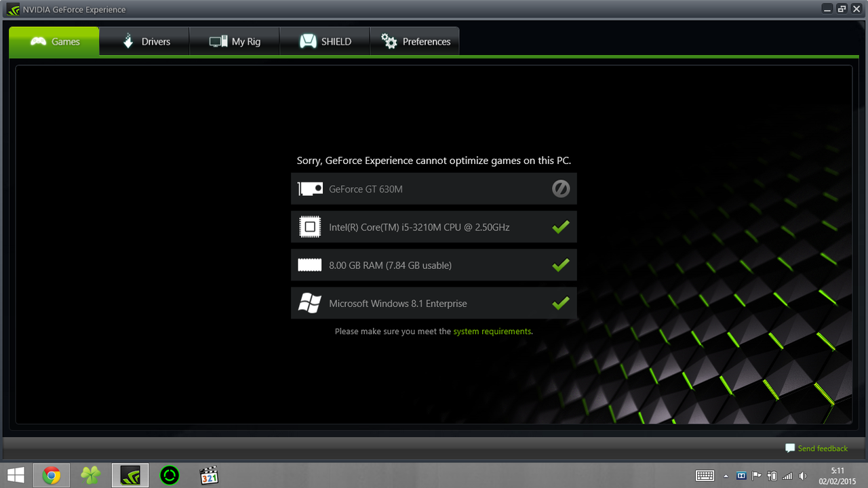868x488 pixels.
Task: Click the Microsoft Windows 8.1 Enterprise text
Action: (398, 304)
